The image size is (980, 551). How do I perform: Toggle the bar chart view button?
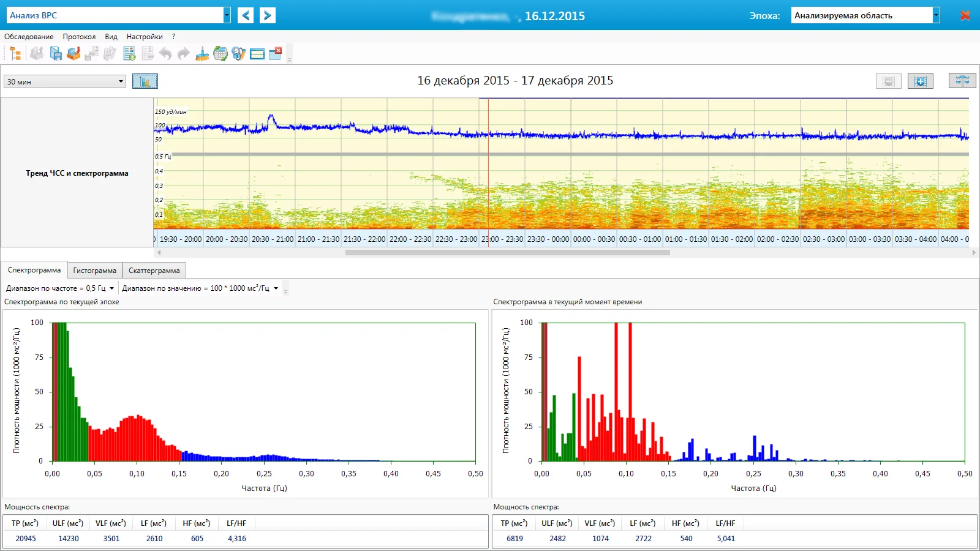coord(145,81)
